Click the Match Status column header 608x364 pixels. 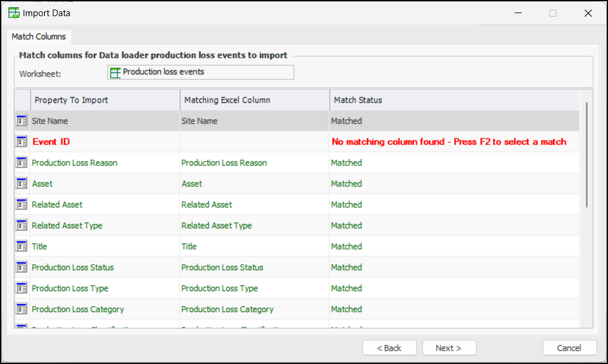point(454,100)
